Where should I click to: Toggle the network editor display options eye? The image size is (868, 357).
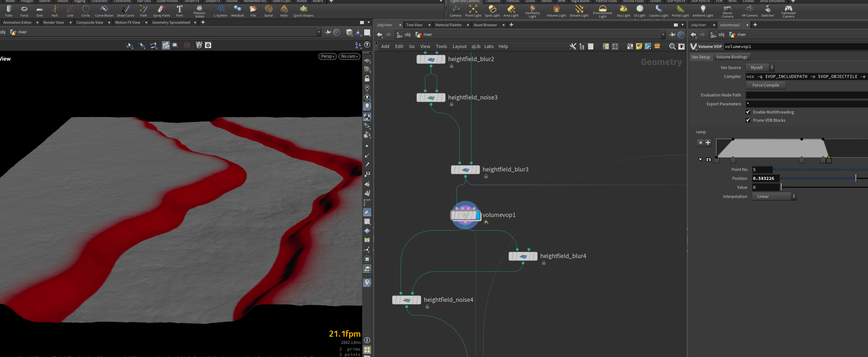click(x=681, y=47)
